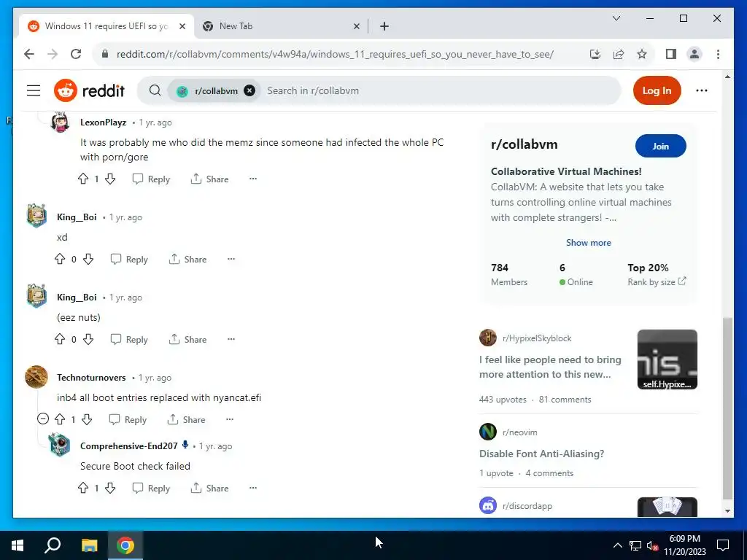Open Windows Start menu
Screen dimensions: 747x560
[x=18, y=545]
